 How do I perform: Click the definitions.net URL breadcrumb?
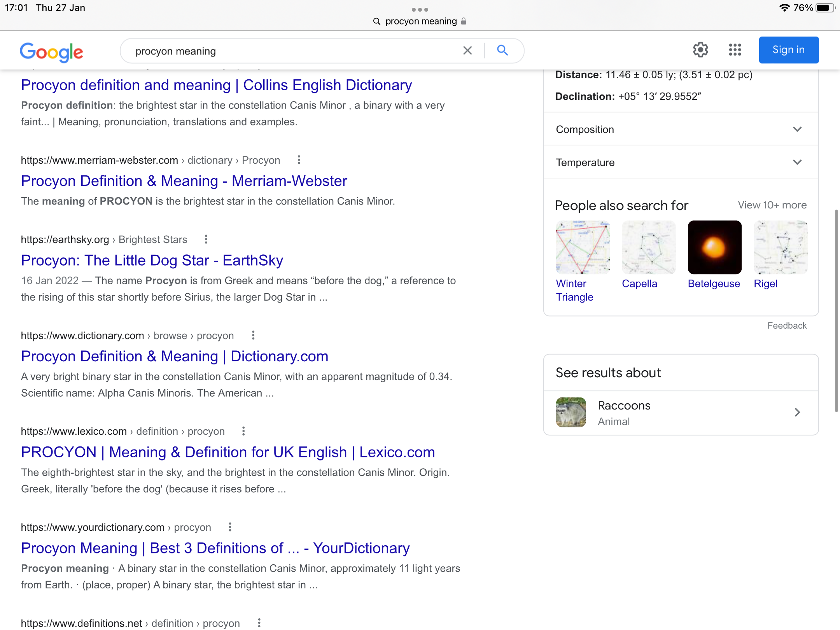point(130,623)
